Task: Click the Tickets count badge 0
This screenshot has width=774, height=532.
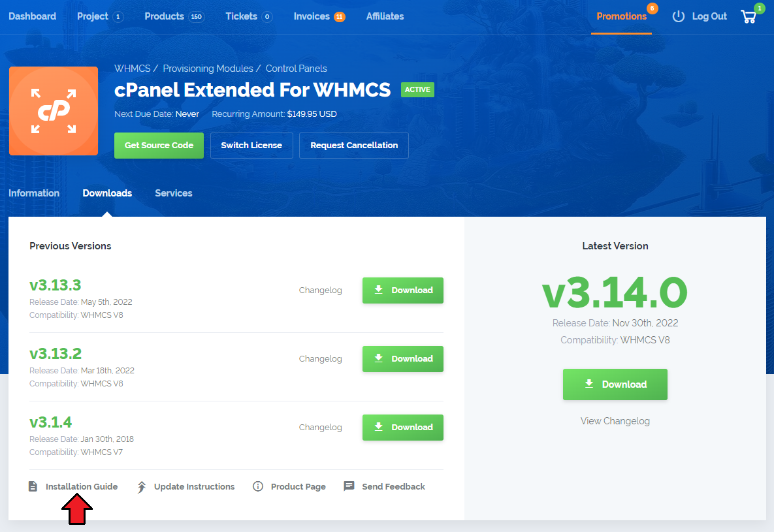Action: pyautogui.click(x=267, y=17)
